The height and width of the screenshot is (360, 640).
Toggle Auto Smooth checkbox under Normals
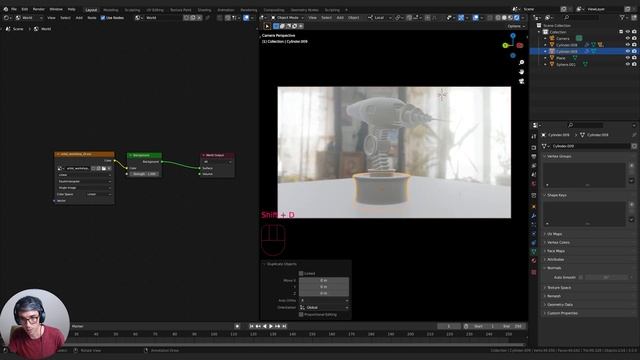click(x=581, y=278)
